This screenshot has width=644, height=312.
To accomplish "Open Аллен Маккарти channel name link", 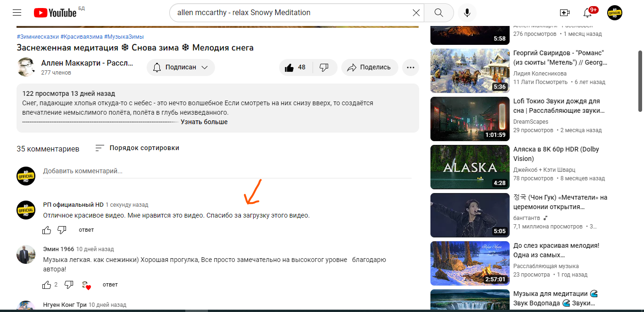I will click(87, 63).
